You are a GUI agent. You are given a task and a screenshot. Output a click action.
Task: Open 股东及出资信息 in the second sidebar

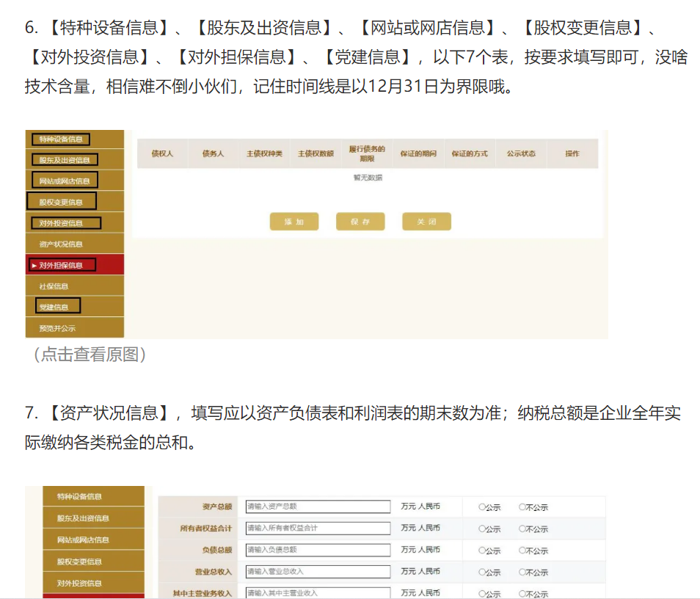[93, 518]
